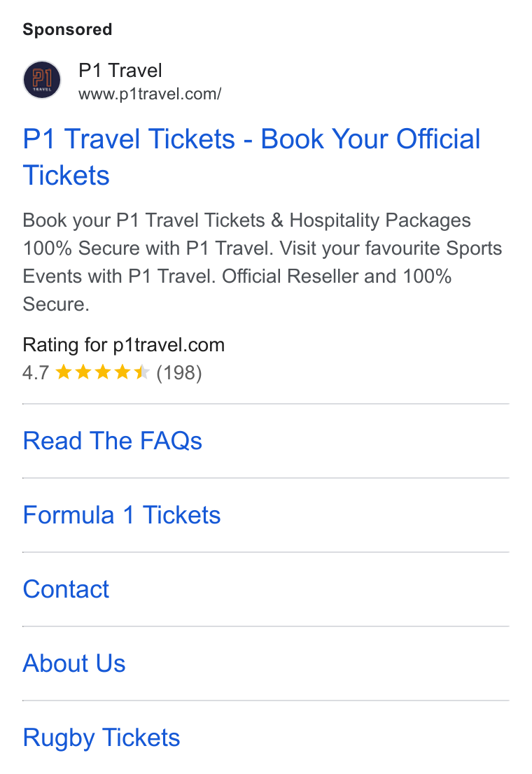Open the Read The FAQs sitelink
Image resolution: width=532 pixels, height=774 pixels.
(113, 441)
